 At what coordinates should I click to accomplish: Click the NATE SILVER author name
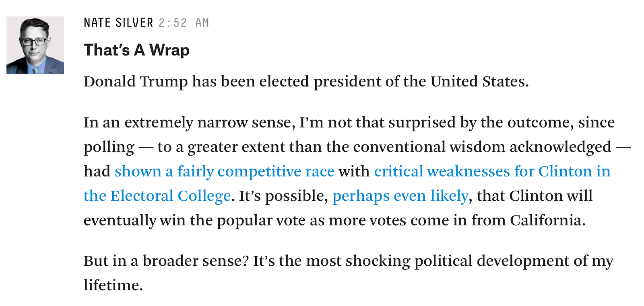(118, 23)
